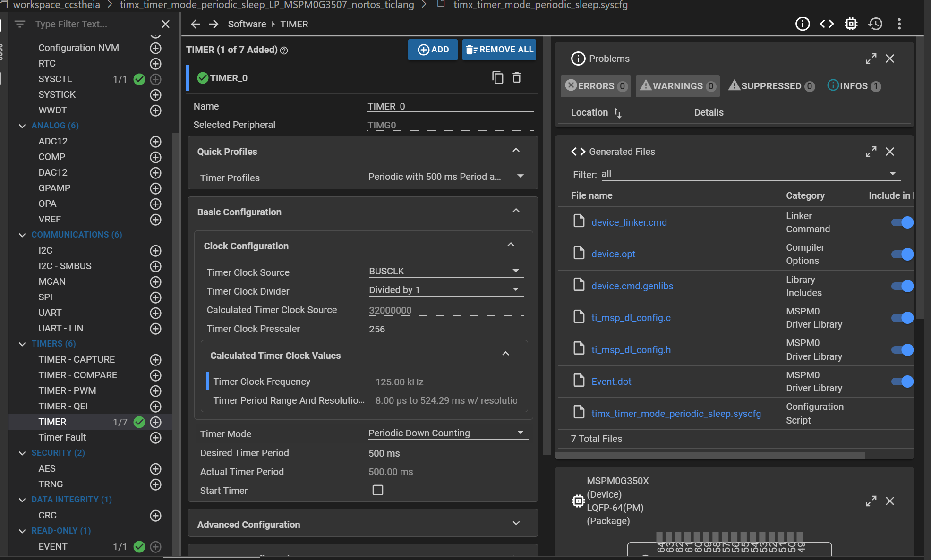Click the REMOVE ALL button

[x=499, y=50]
